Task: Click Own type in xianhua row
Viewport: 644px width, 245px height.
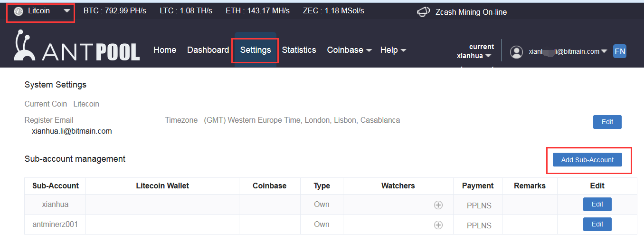Action: [x=322, y=204]
